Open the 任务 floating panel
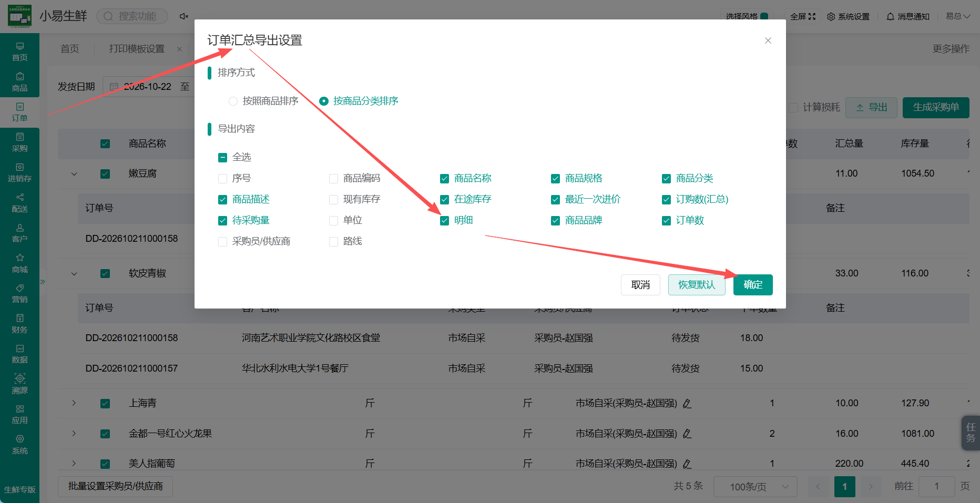The height and width of the screenshot is (503, 980). pos(971,433)
